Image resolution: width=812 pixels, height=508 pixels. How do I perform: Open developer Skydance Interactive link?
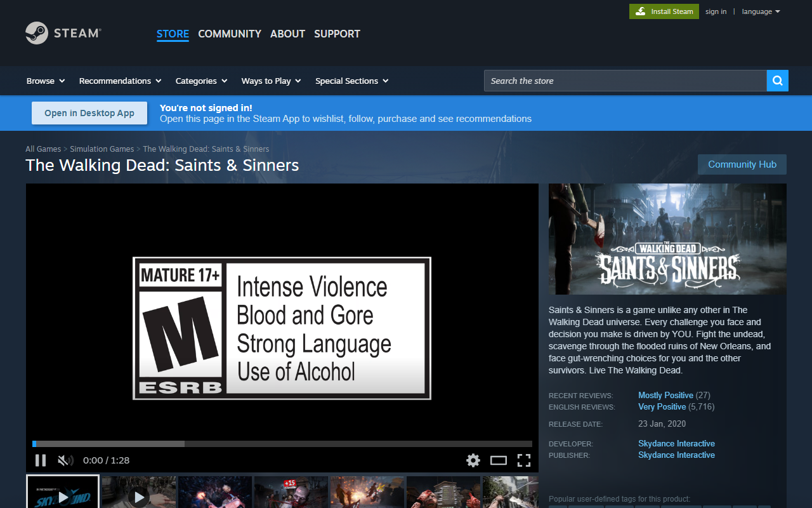[676, 443]
